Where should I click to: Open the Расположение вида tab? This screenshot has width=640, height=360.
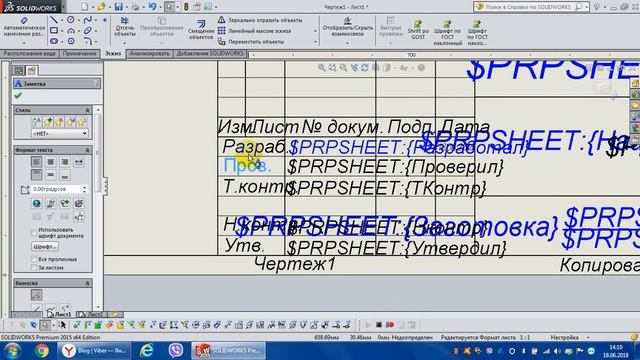click(x=30, y=54)
